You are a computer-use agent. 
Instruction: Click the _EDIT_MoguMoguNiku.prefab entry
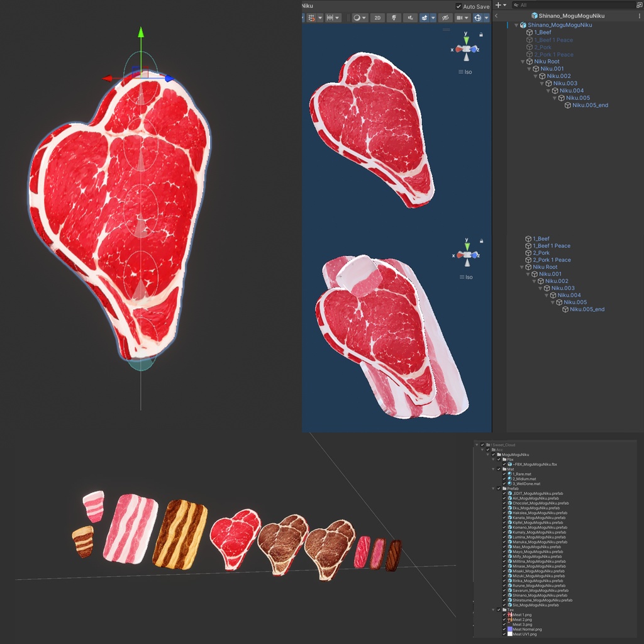coord(538,493)
